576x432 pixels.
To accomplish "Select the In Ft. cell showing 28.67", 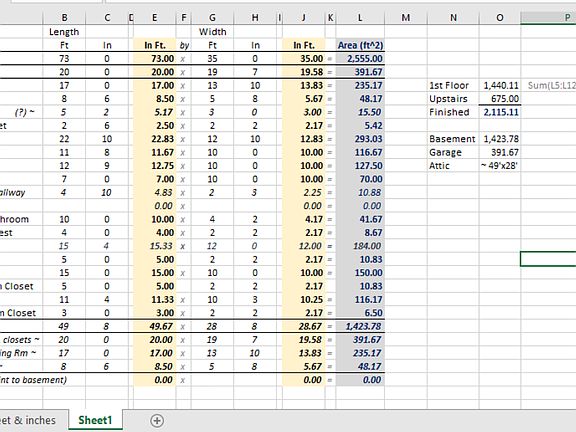I will point(303,327).
